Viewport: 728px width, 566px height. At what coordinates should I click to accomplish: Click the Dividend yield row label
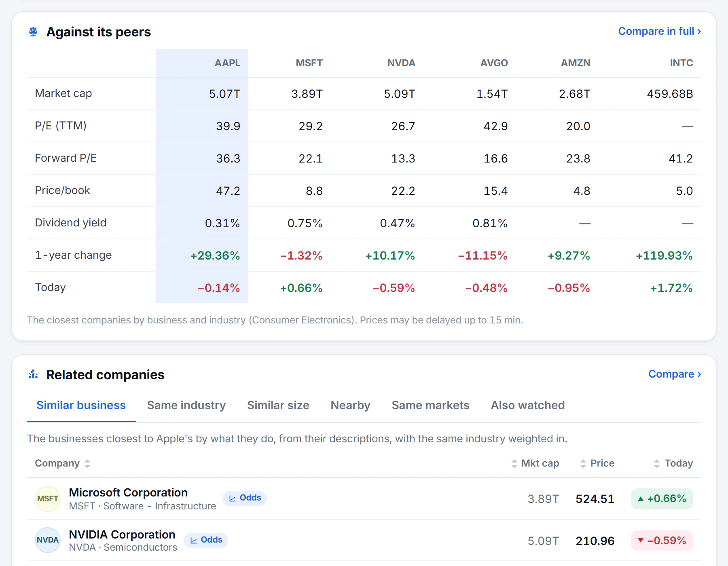pyautogui.click(x=71, y=223)
